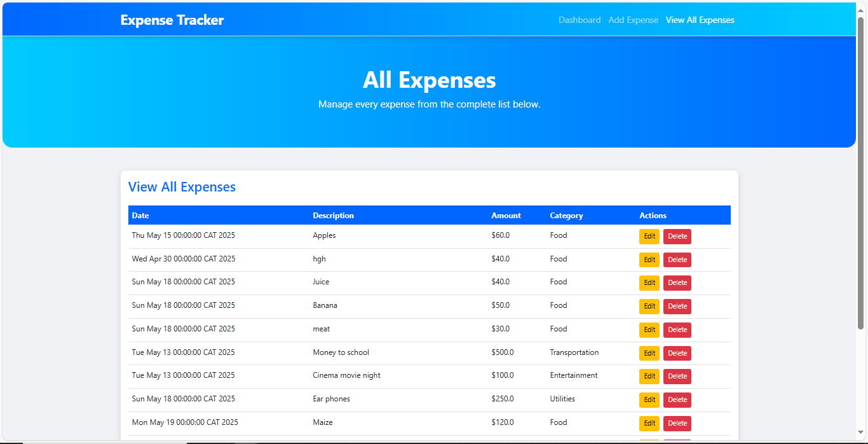Click the Category column header
The width and height of the screenshot is (868, 444).
pos(566,215)
